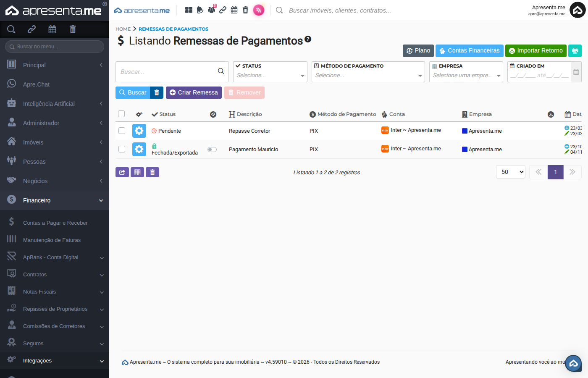
Task: Open the calendar icon in top toolbar
Action: tap(234, 10)
